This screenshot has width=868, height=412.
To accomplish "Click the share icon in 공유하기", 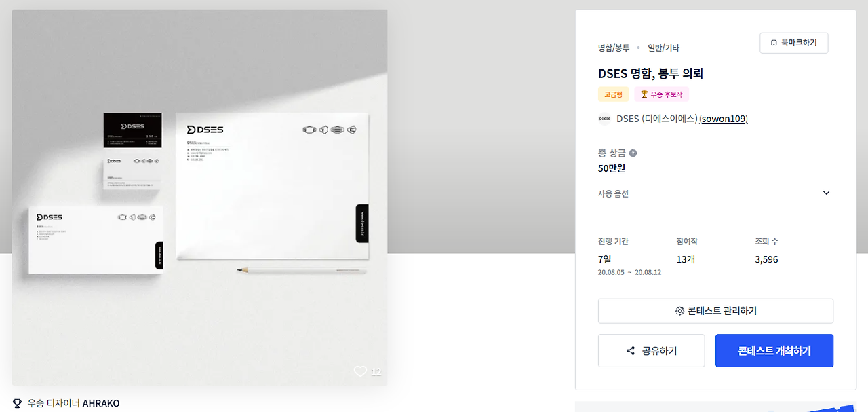I will tap(631, 351).
